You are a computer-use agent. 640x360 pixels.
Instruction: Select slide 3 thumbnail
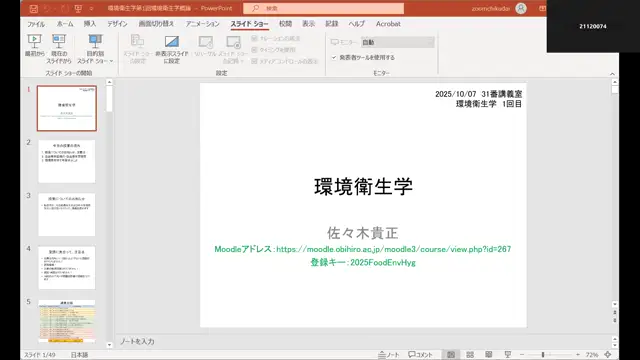[67, 214]
